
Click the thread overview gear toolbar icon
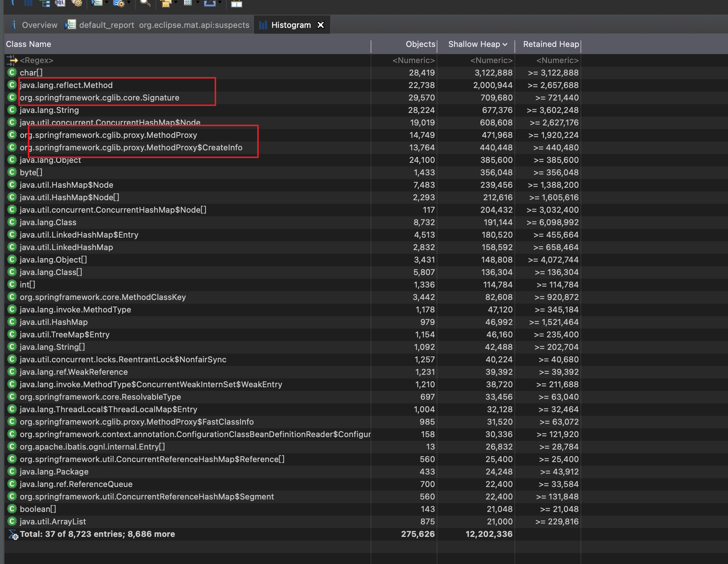[77, 3]
